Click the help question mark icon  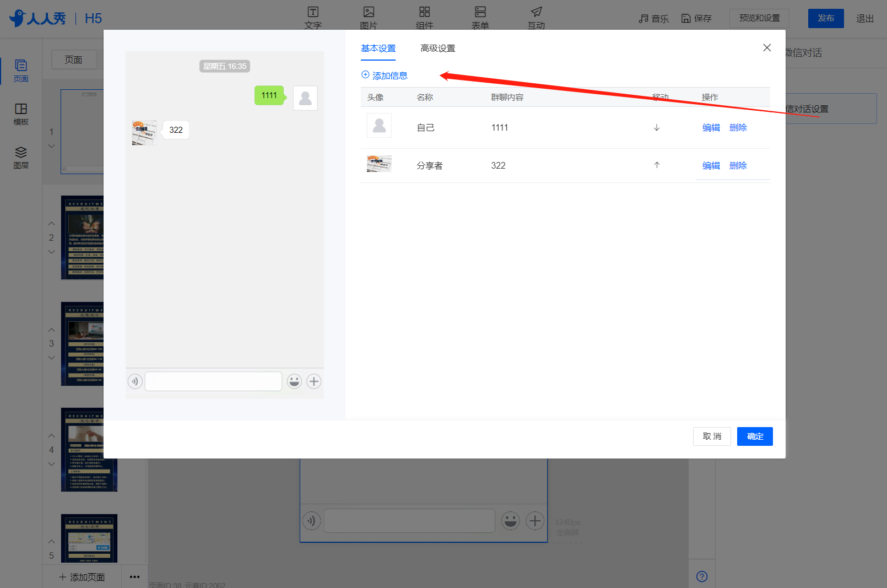(x=702, y=576)
